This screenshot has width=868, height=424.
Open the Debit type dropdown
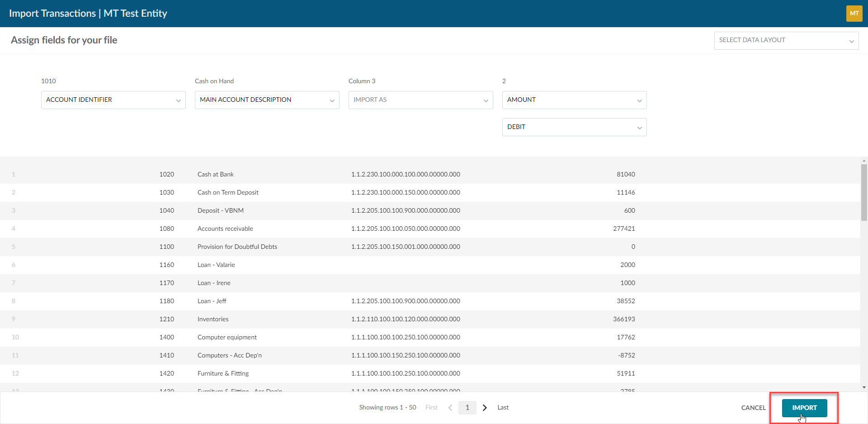(574, 127)
